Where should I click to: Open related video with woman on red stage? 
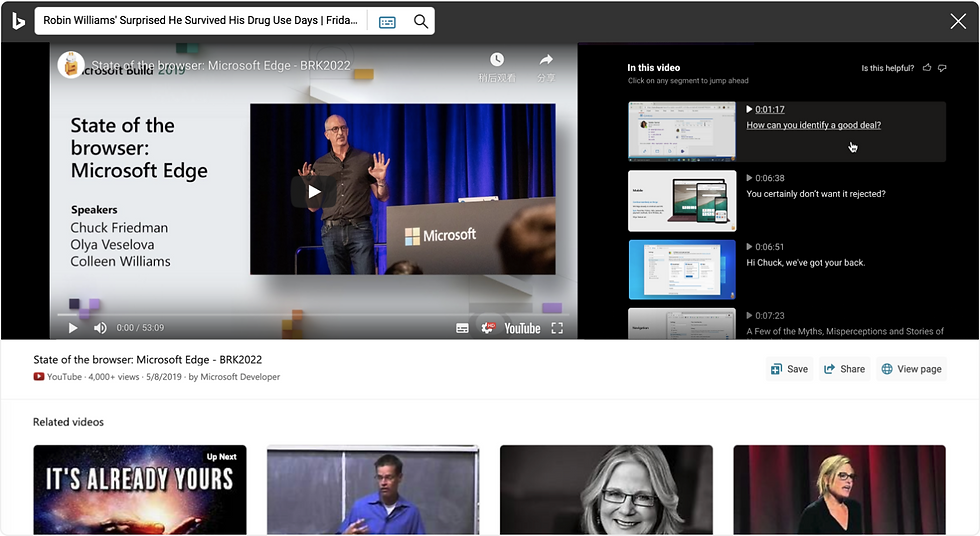839,490
